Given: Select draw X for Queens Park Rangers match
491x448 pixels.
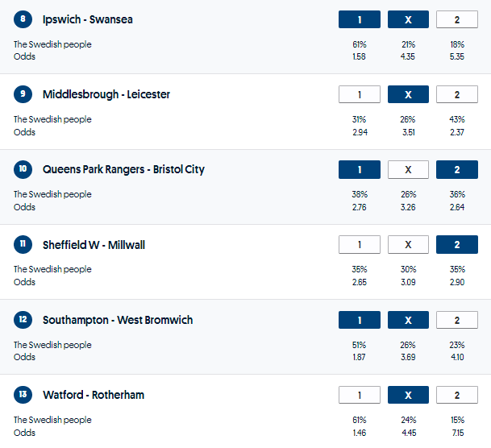Looking at the screenshot, I should coord(408,170).
